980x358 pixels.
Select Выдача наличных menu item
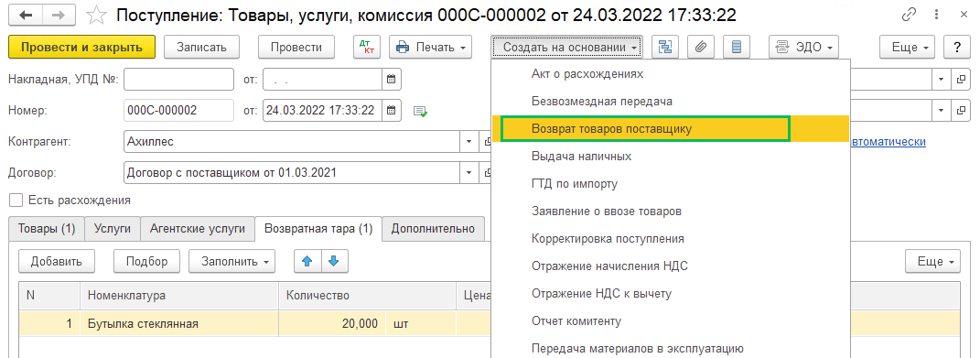[671, 156]
